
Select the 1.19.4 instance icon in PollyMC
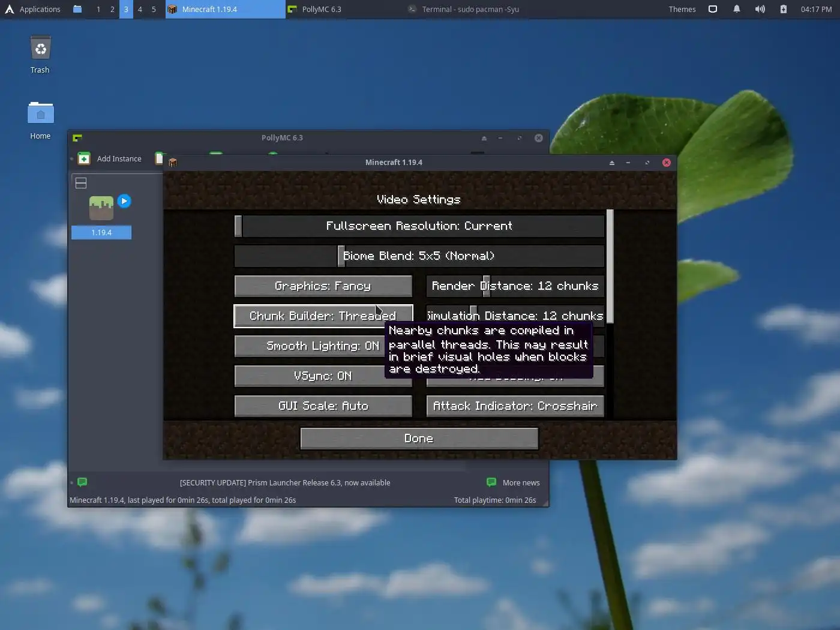(x=101, y=208)
